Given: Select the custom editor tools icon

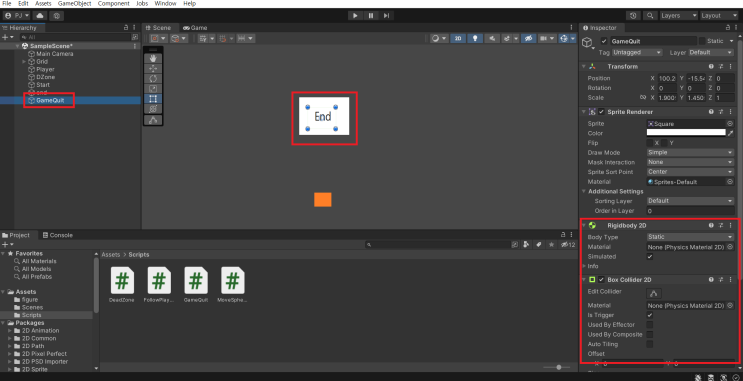Looking at the screenshot, I should point(153,120).
